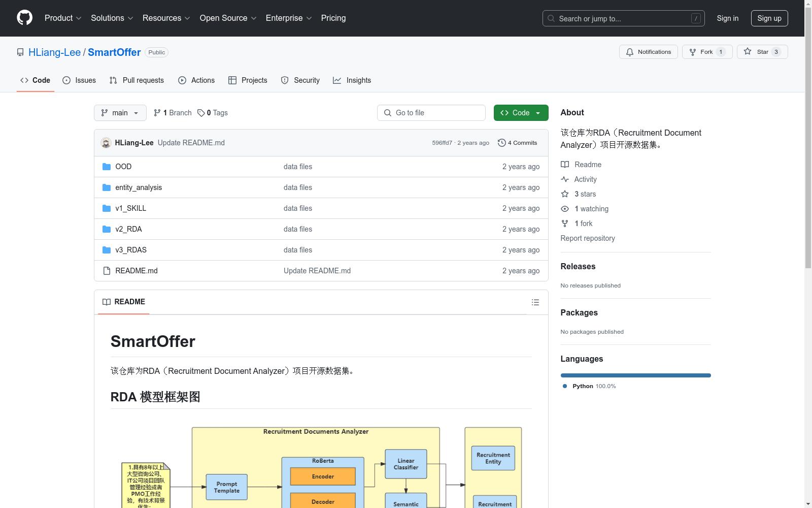Focus the Go to file input
The width and height of the screenshot is (812, 508).
tap(431, 113)
